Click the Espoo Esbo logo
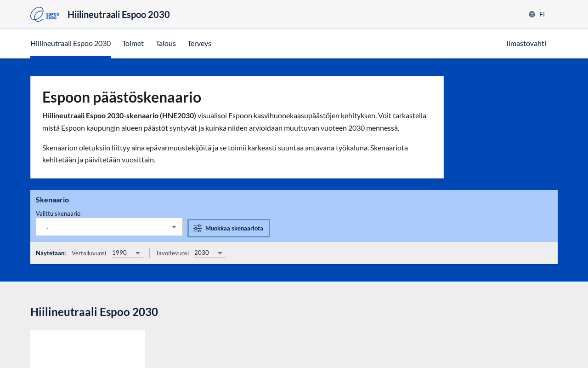588x368 pixels. point(44,14)
